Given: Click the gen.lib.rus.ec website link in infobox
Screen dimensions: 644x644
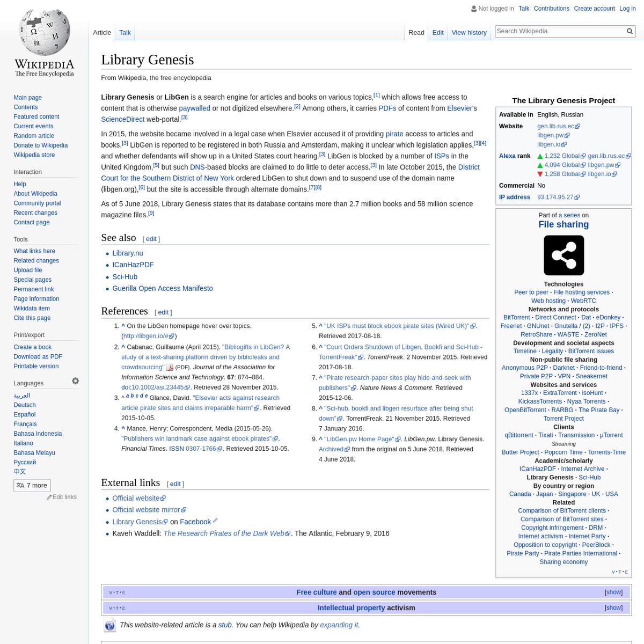Looking at the screenshot, I should pos(559,127).
